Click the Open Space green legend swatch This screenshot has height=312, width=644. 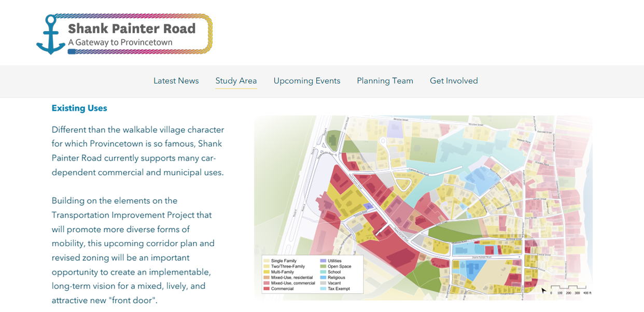[x=323, y=266]
